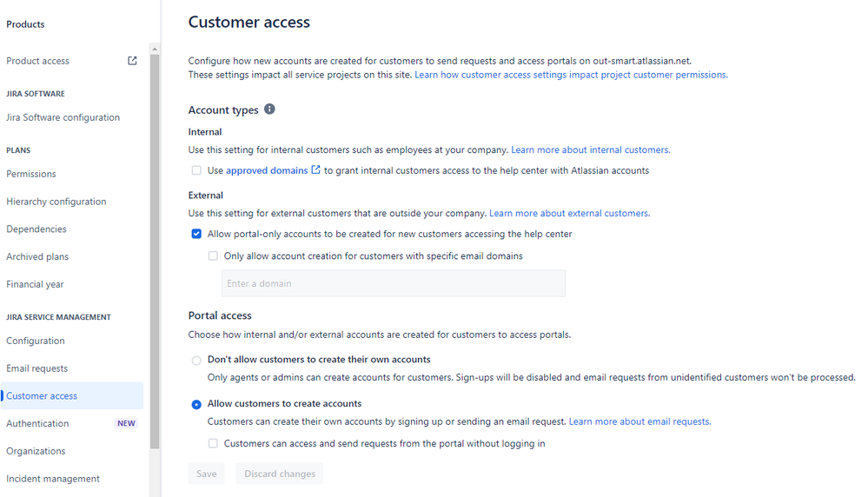Open Learn more about email requests link
This screenshot has width=868, height=497.
[640, 421]
